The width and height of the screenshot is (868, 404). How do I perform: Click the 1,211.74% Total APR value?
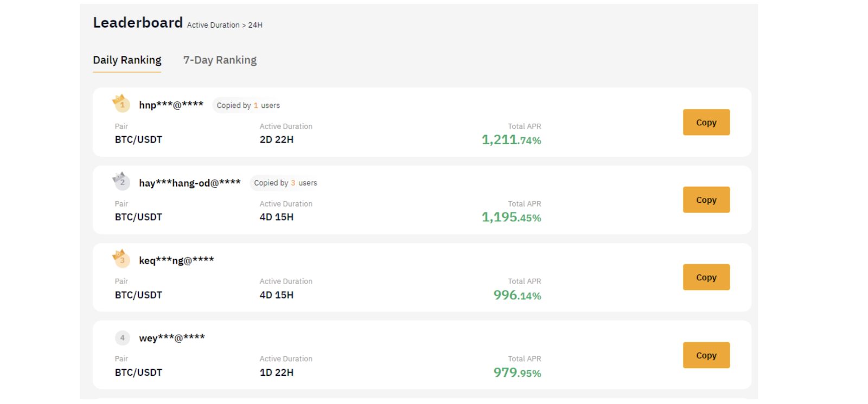pyautogui.click(x=511, y=140)
